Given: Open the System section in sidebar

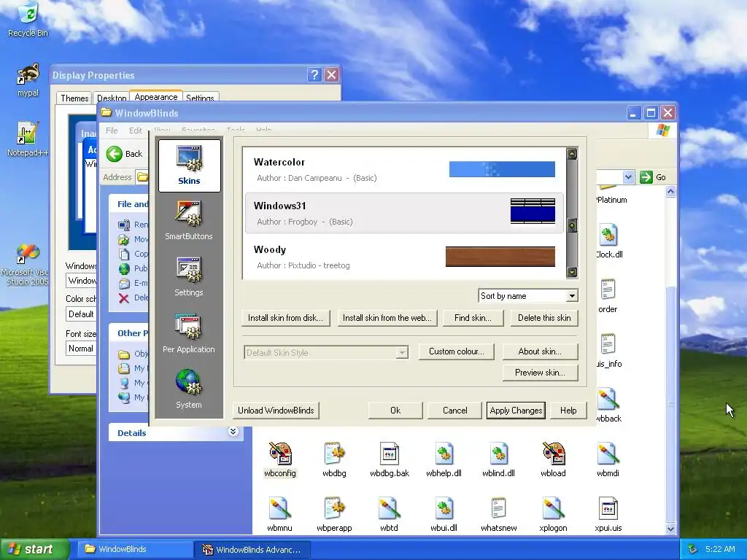Looking at the screenshot, I should pyautogui.click(x=189, y=389).
